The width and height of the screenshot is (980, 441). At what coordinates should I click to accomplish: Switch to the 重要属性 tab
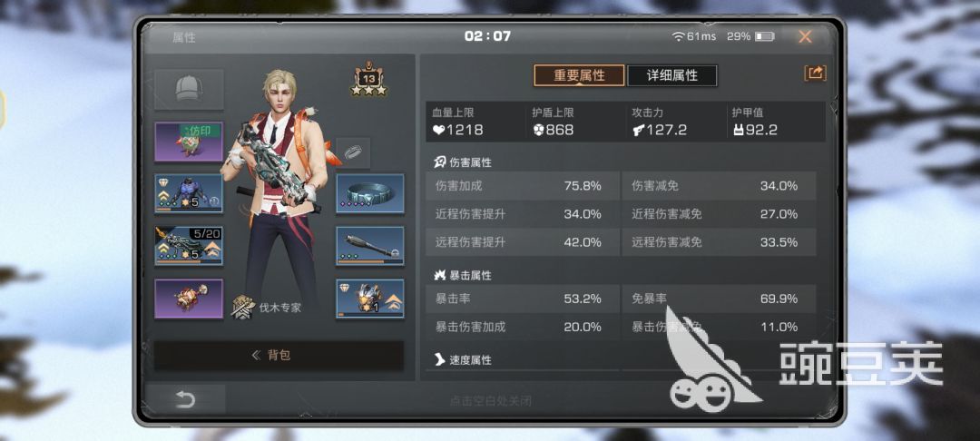pyautogui.click(x=579, y=75)
